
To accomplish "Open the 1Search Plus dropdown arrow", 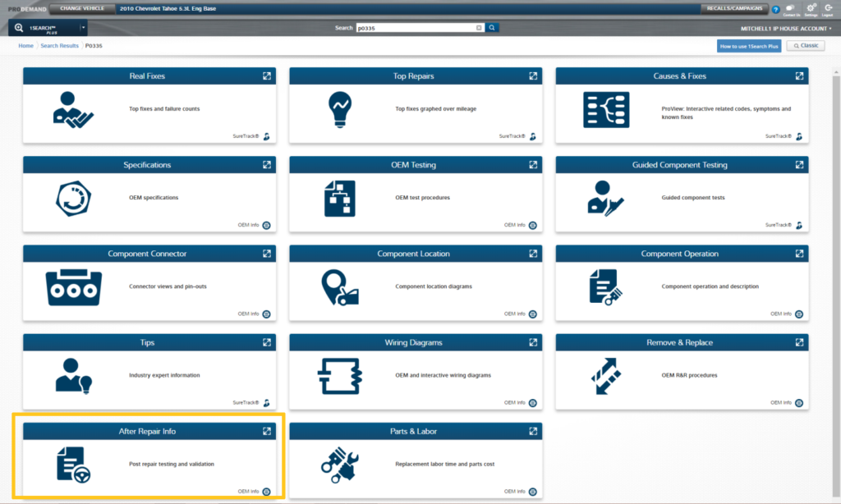I will [83, 27].
